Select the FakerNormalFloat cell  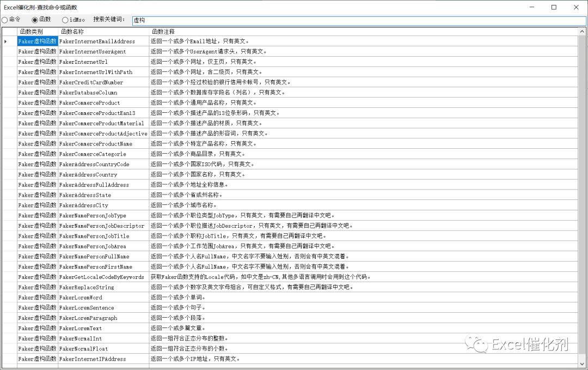pos(103,349)
